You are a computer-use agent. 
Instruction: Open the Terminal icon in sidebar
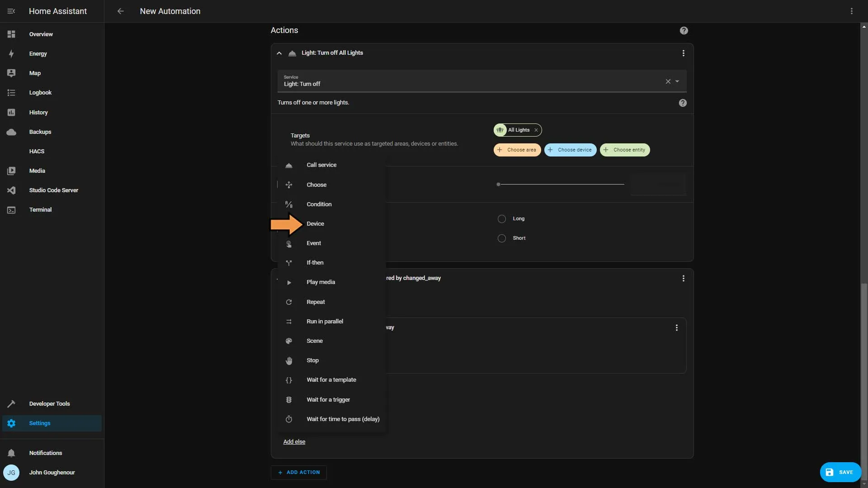(11, 209)
